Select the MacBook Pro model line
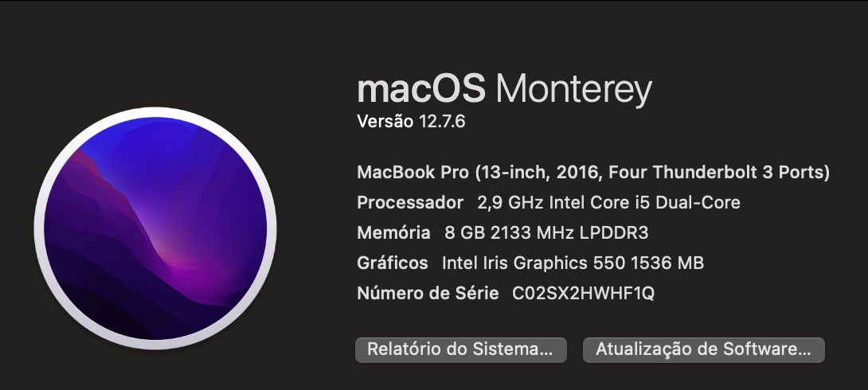 tap(593, 173)
